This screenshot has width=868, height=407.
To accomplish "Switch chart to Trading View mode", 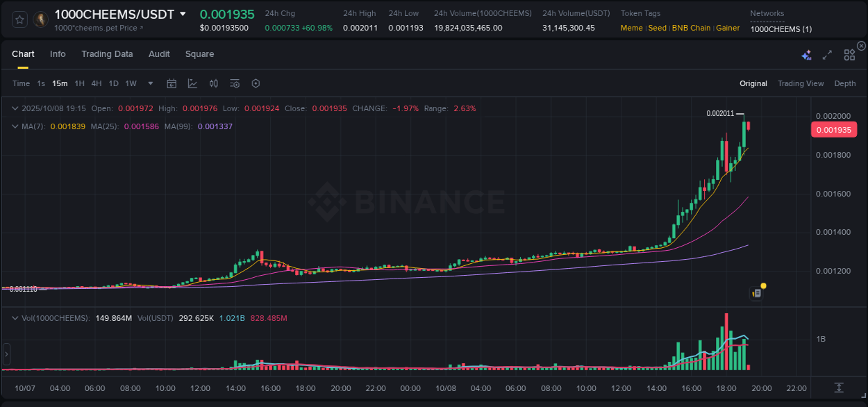I will tap(801, 83).
